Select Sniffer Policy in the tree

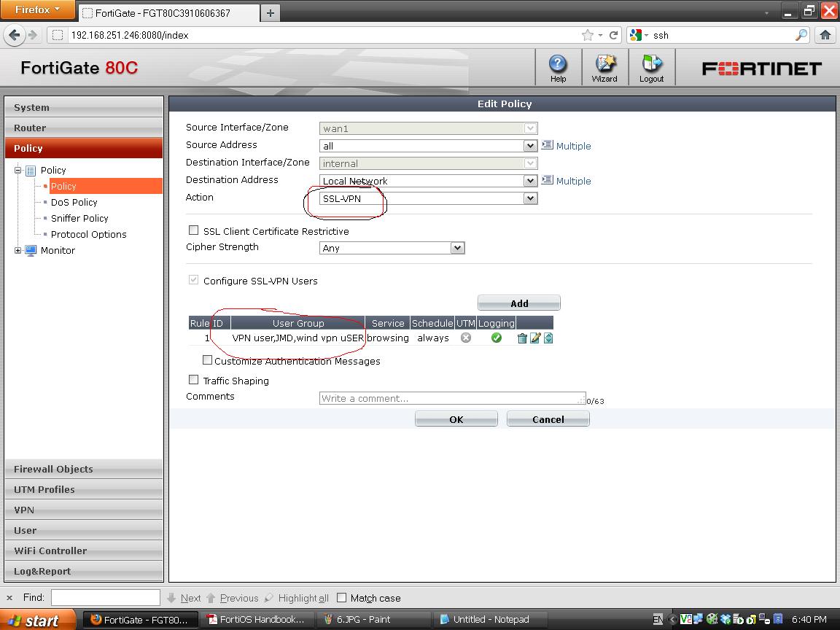(x=79, y=218)
